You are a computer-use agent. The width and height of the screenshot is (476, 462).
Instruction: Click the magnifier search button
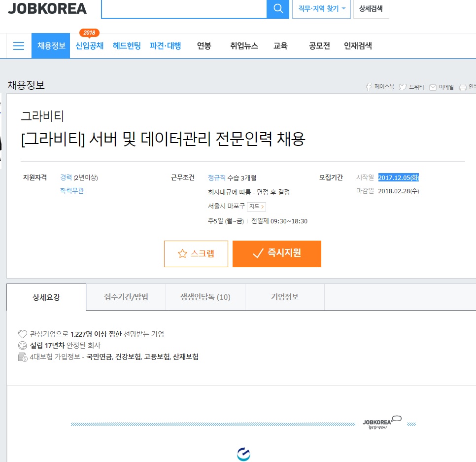click(x=278, y=9)
